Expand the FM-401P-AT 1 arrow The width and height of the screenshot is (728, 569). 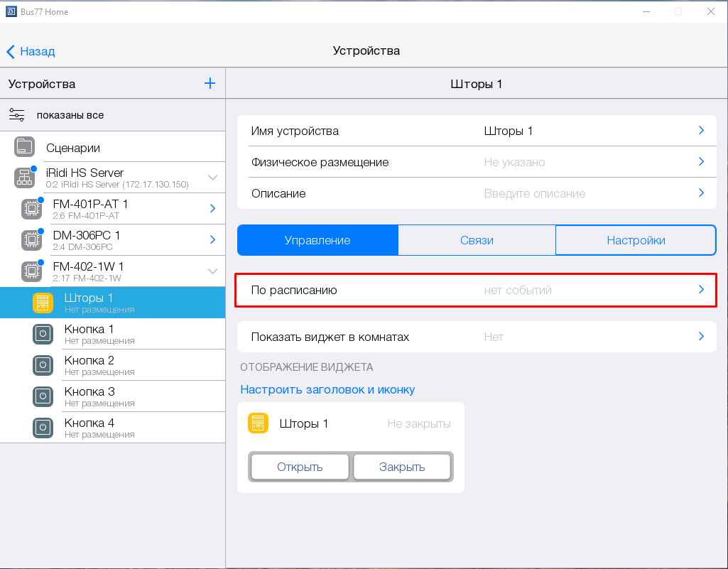[x=212, y=208]
